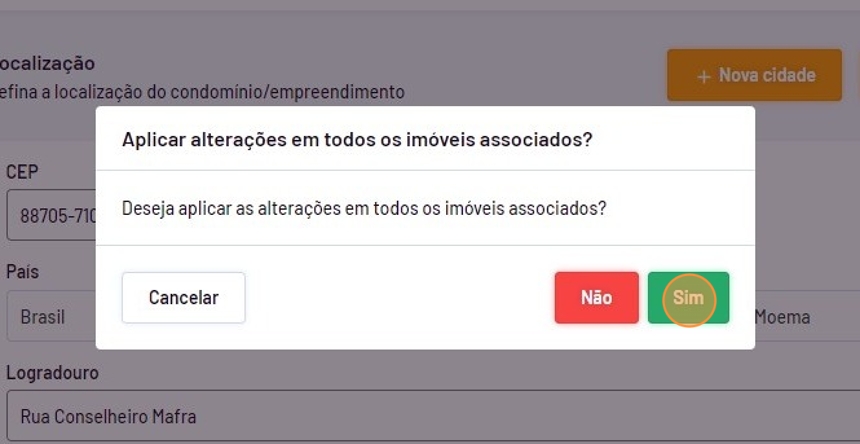Click the divider line above the dialog buttons
Screen dimensions: 860x444
(425, 245)
